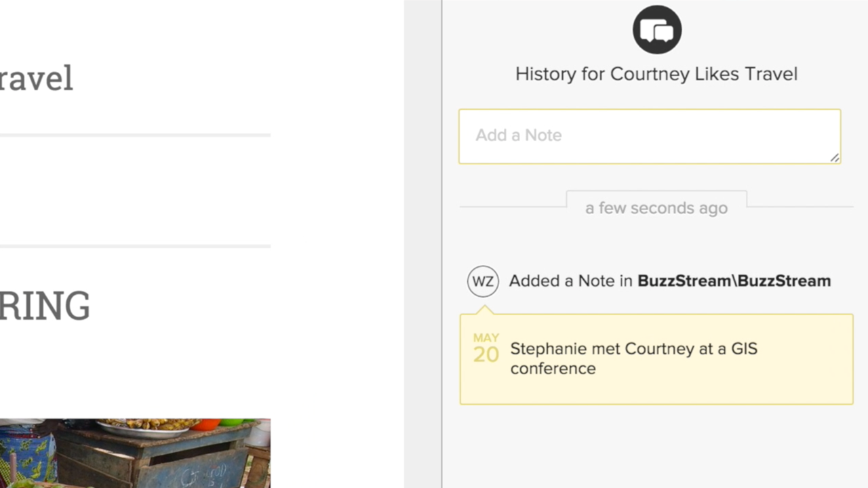Open the BuzzStream\BuzzStream project link
The height and width of the screenshot is (488, 868).
click(734, 281)
